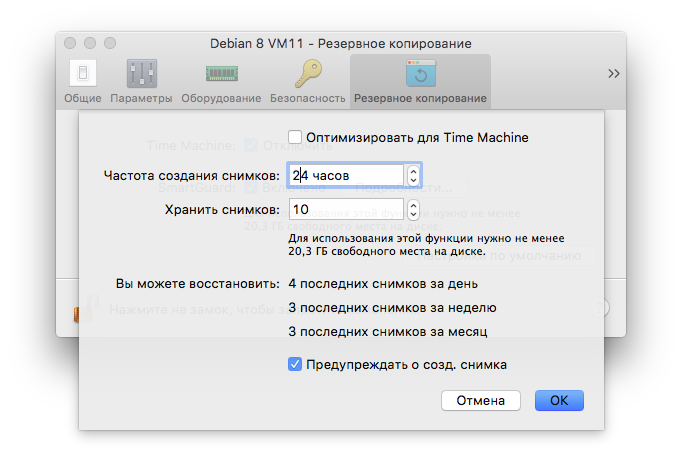Screen dimensions: 682x451
Task: Click the Частота создания снимков field
Action: pos(346,175)
